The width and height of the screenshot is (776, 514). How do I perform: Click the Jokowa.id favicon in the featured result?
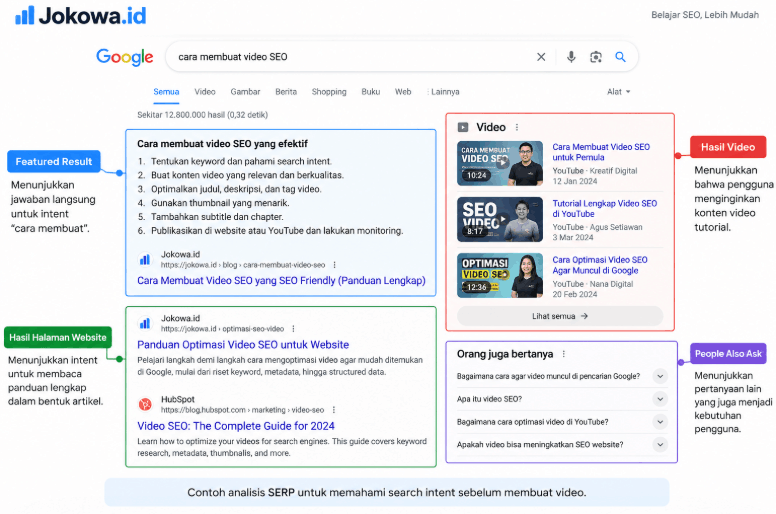(x=145, y=259)
